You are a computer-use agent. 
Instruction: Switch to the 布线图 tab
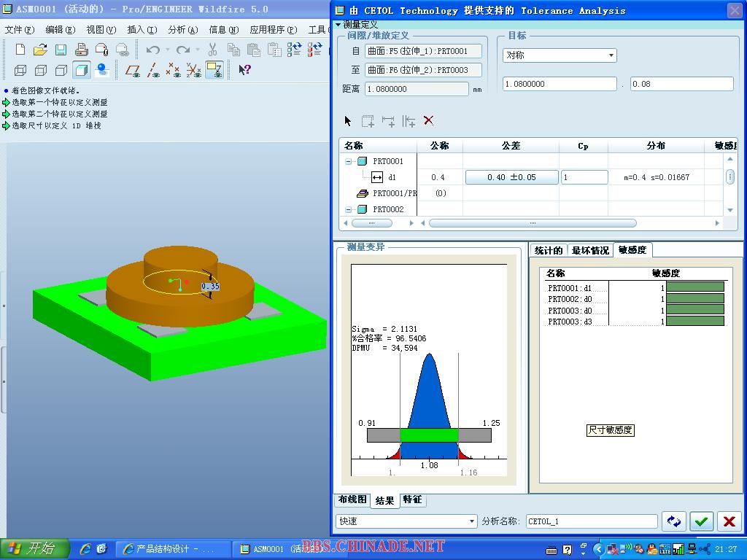click(x=352, y=499)
